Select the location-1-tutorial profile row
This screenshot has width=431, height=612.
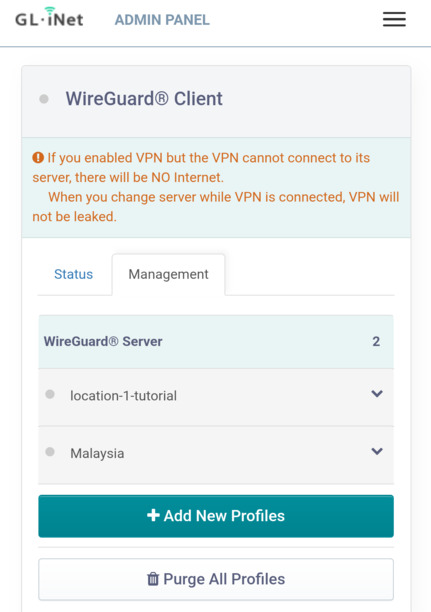tap(216, 397)
